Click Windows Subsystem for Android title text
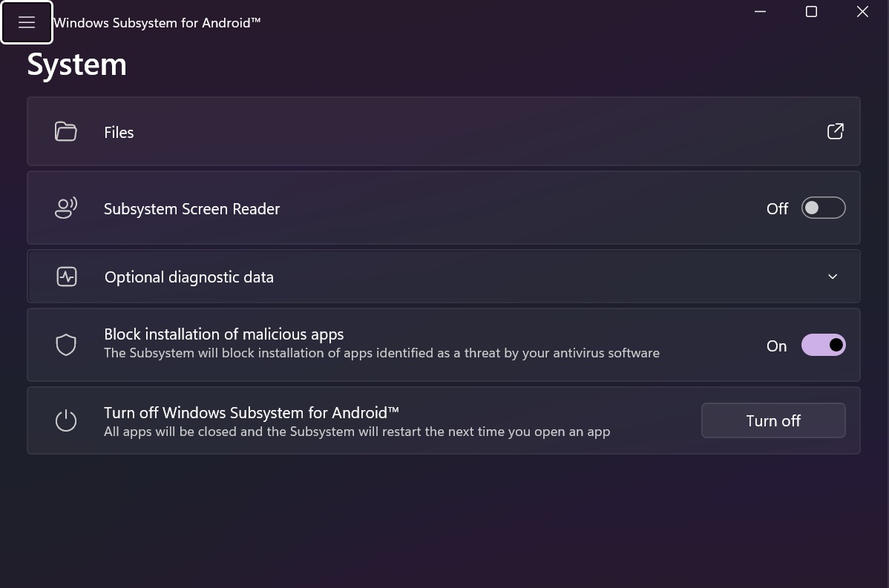The width and height of the screenshot is (889, 588). (157, 23)
